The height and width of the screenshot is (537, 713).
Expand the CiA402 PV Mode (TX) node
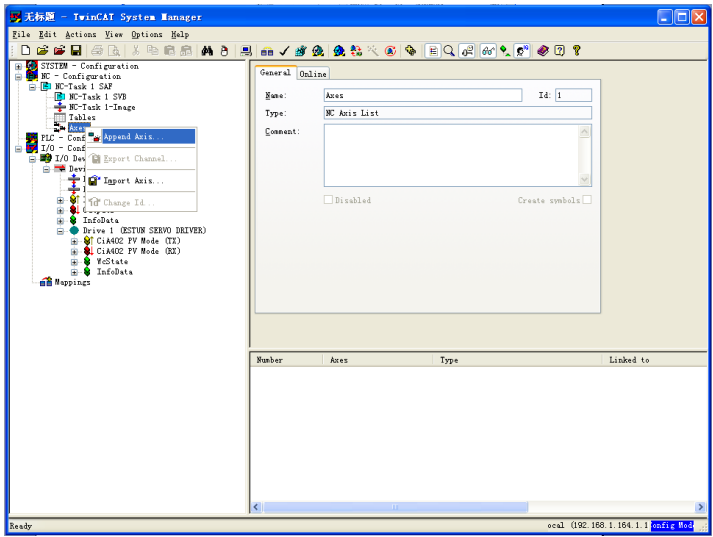pyautogui.click(x=74, y=241)
